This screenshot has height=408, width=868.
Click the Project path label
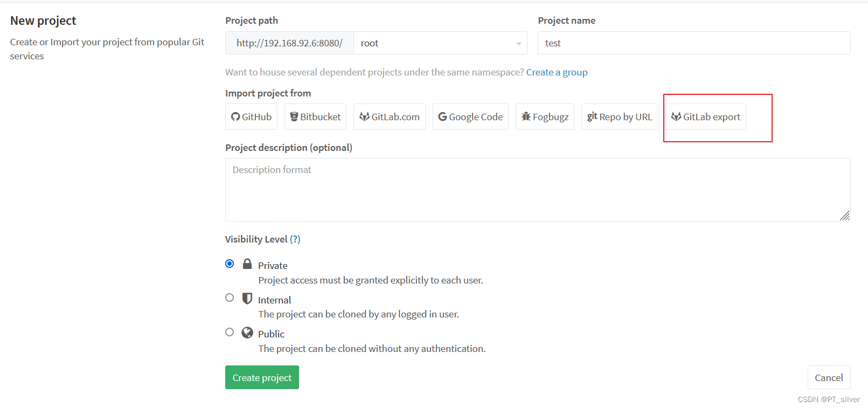point(252,20)
